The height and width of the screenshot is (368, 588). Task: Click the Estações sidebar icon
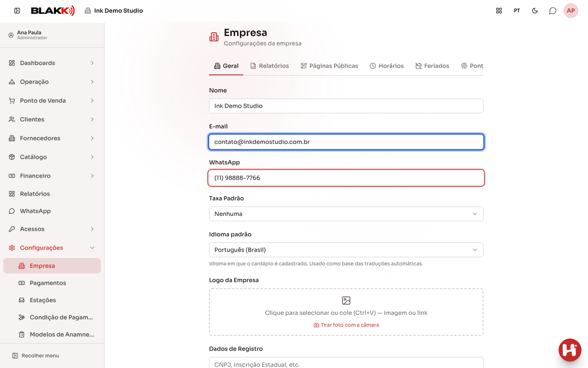click(22, 300)
